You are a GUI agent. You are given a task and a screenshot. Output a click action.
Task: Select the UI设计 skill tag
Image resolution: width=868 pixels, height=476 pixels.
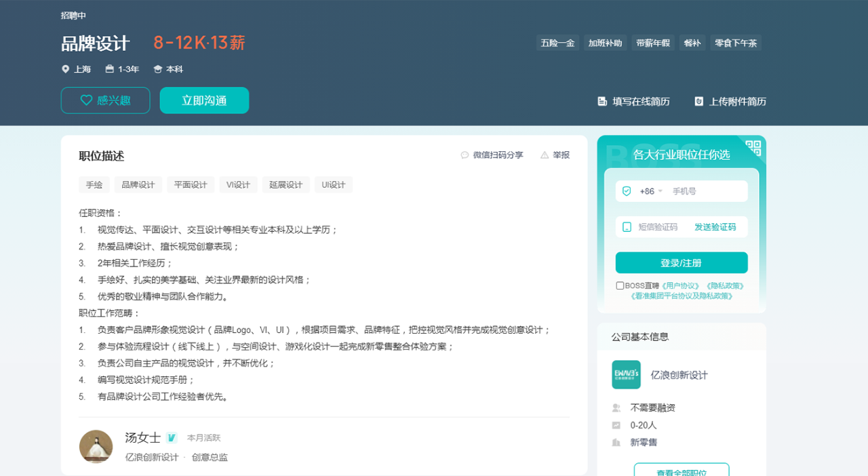click(x=334, y=185)
